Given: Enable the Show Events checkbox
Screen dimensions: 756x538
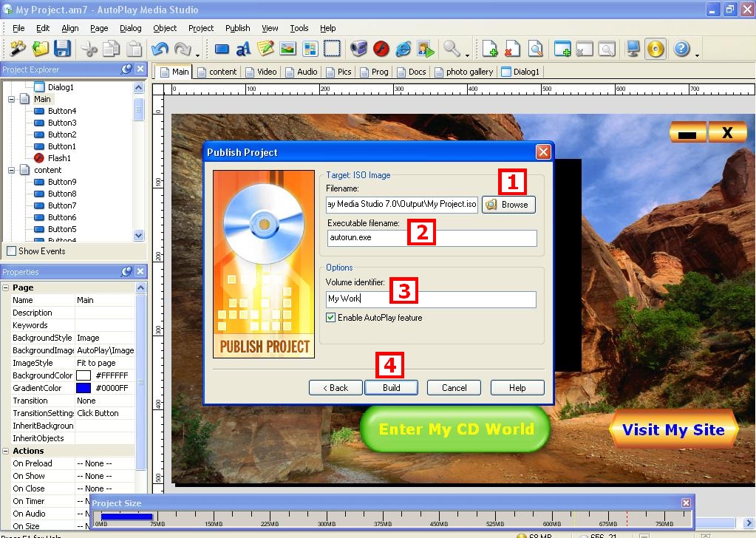Looking at the screenshot, I should [x=11, y=251].
